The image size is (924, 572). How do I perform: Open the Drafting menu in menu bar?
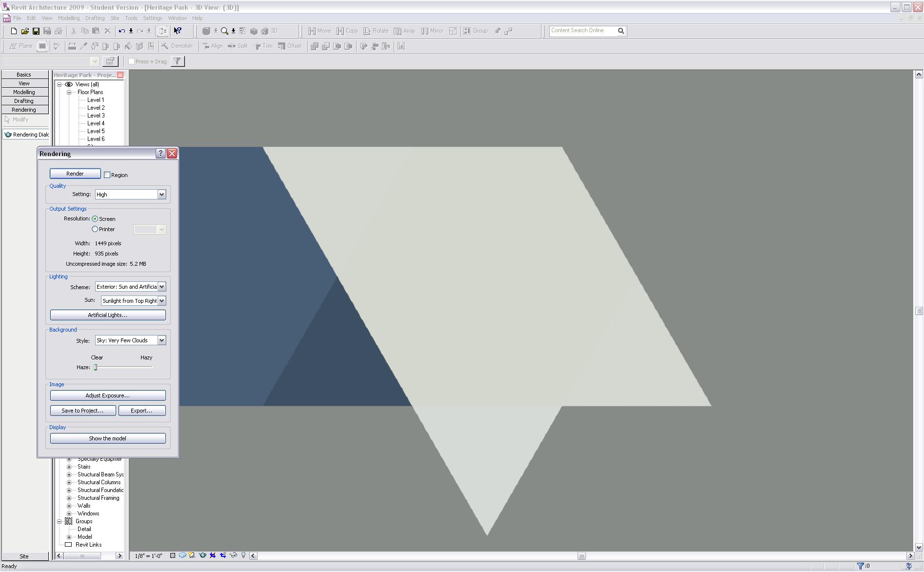click(95, 18)
